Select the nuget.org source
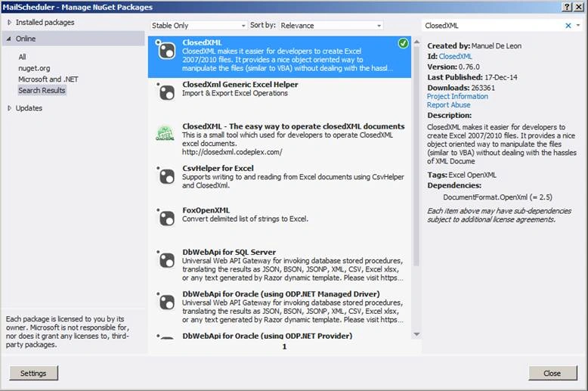Viewport: 588px width, 391px height. [34, 68]
